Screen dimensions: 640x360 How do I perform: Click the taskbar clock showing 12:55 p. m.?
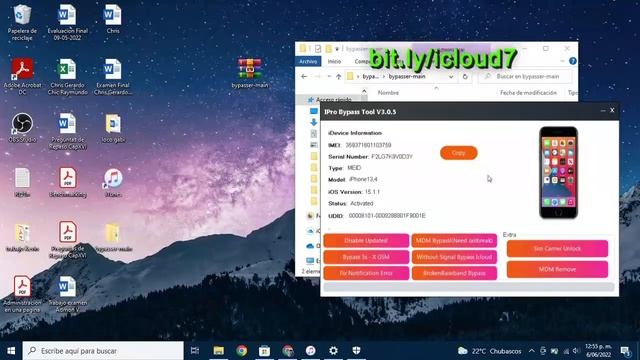tap(598, 351)
